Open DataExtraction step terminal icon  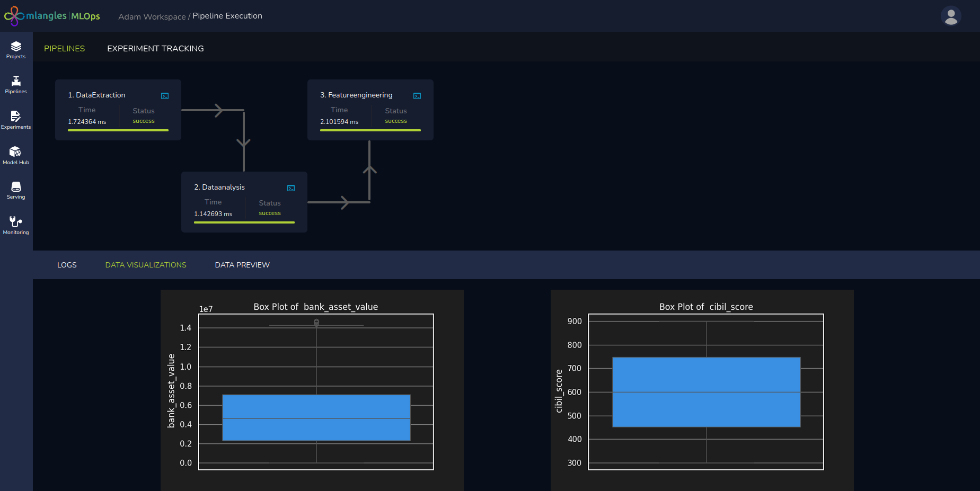pyautogui.click(x=165, y=96)
